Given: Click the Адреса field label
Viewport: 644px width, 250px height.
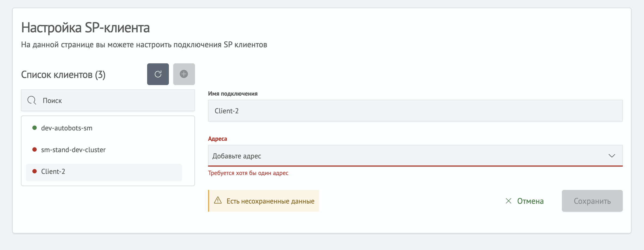Looking at the screenshot, I should 218,139.
